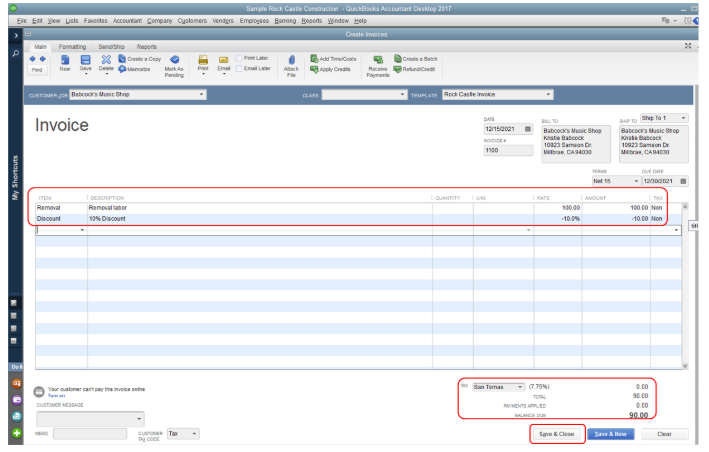Open the Template dropdown
Screen dimensions: 709x452
[548, 94]
